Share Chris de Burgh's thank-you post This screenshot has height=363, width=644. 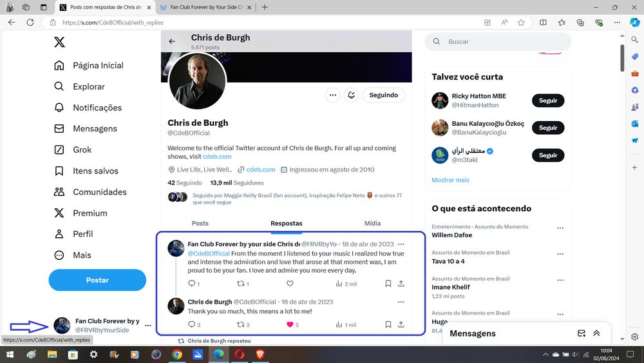pyautogui.click(x=401, y=325)
